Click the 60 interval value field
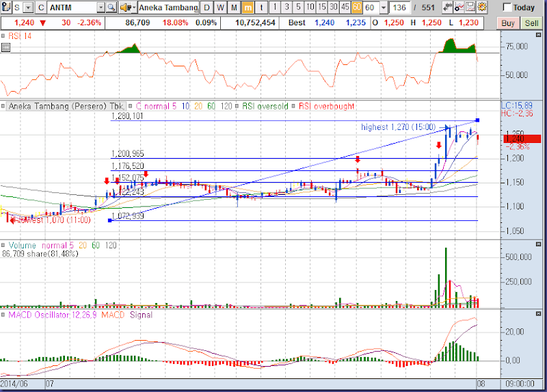This screenshot has width=547, height=392. pos(371,8)
